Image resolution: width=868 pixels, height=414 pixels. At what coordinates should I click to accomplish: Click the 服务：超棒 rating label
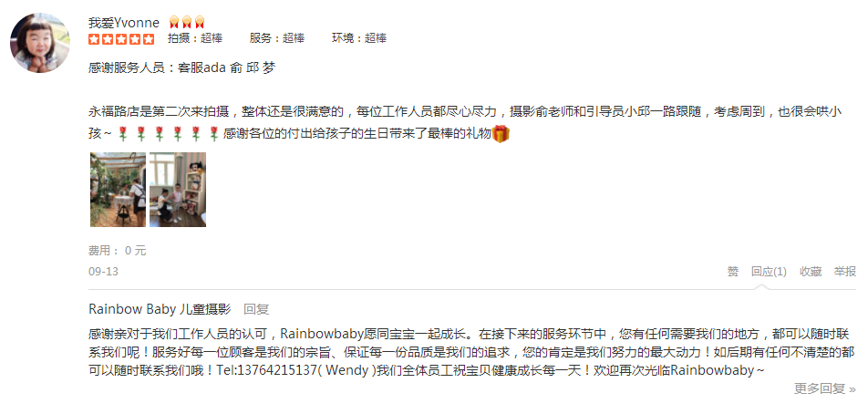277,38
